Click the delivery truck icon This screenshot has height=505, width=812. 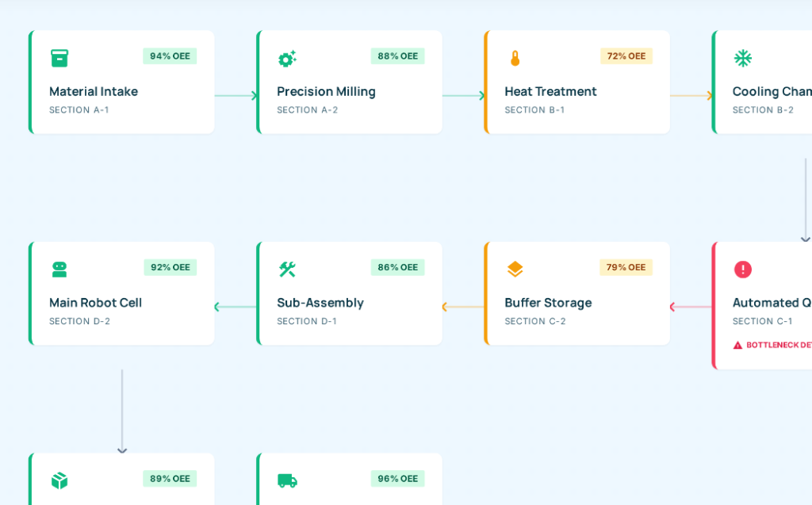coord(287,480)
